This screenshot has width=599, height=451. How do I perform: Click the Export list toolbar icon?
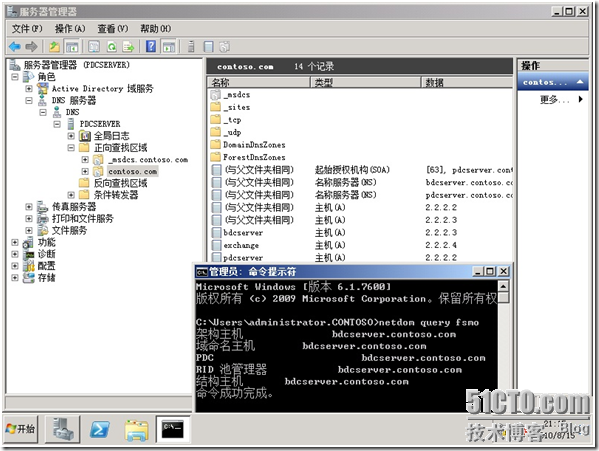click(128, 47)
